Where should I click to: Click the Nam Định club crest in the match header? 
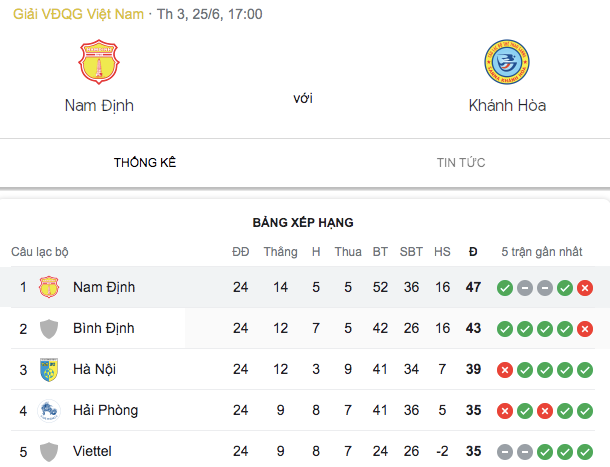point(99,62)
